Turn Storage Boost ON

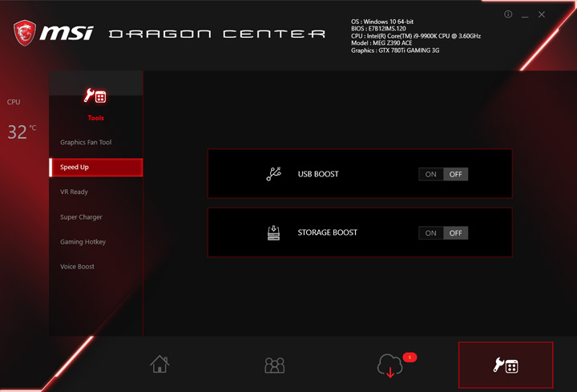431,233
